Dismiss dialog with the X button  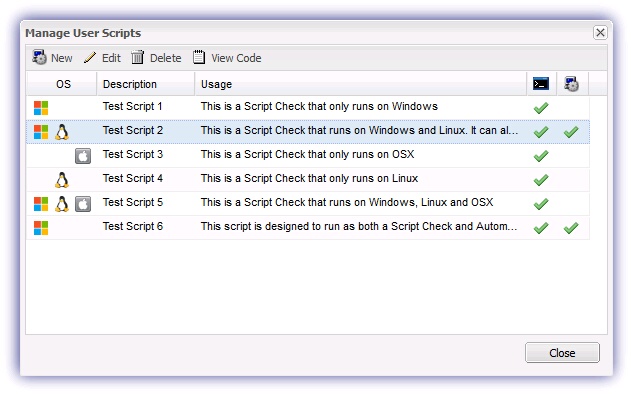tap(600, 32)
